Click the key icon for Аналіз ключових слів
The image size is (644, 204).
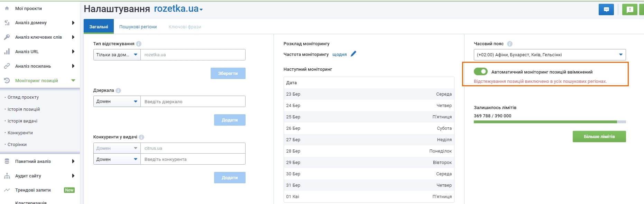[x=7, y=37]
